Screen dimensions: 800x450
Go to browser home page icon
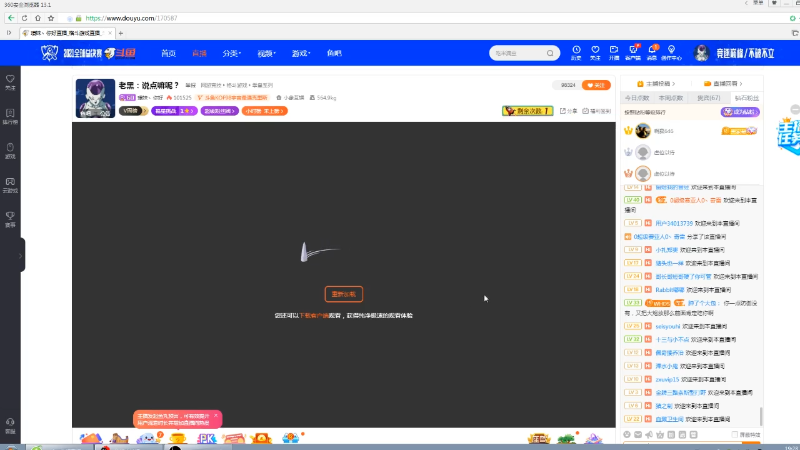[x=38, y=18]
